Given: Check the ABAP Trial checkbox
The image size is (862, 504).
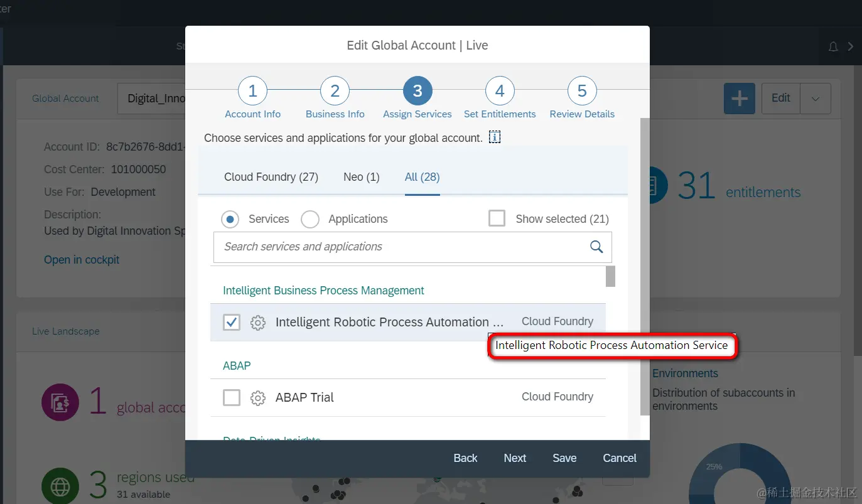Looking at the screenshot, I should coord(232,398).
